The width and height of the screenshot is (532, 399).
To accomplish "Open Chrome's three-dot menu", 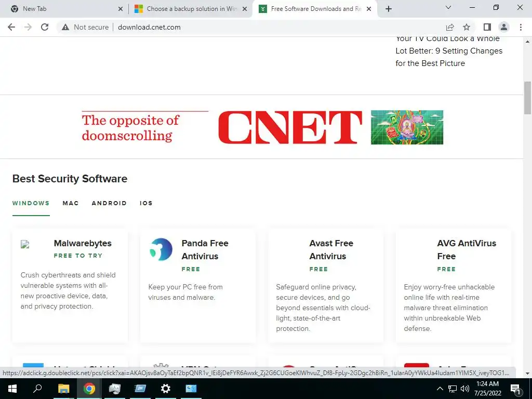I will point(521,27).
